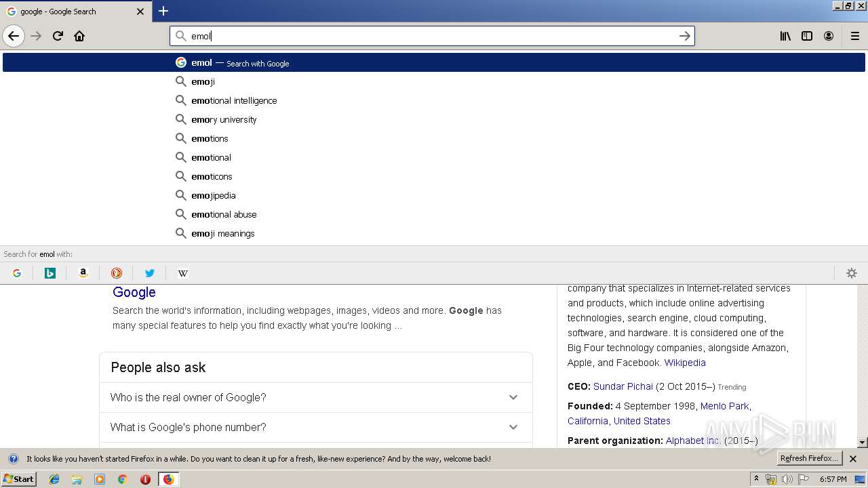
Task: Open the Alphabet Inc. link
Action: coord(692,441)
